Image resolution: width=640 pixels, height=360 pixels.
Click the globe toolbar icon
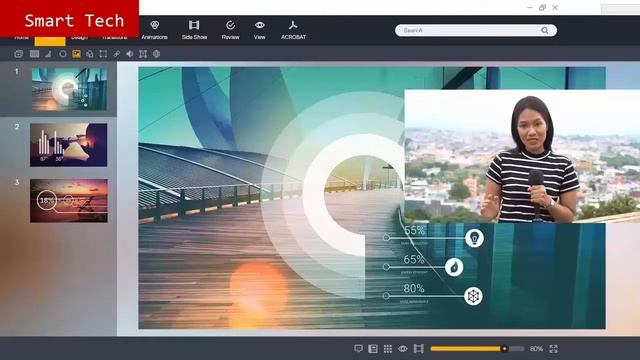[156, 54]
